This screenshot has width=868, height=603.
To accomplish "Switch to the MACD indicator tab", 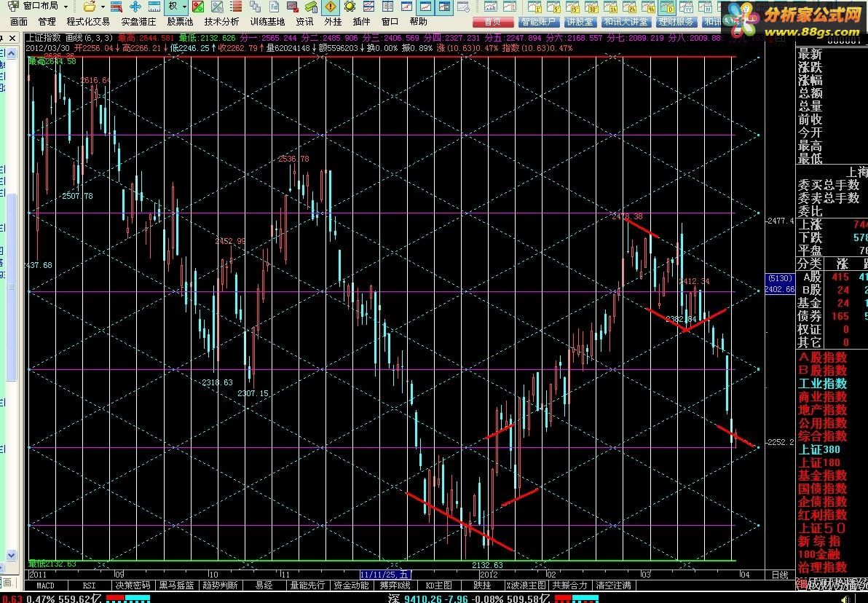I will click(x=45, y=586).
